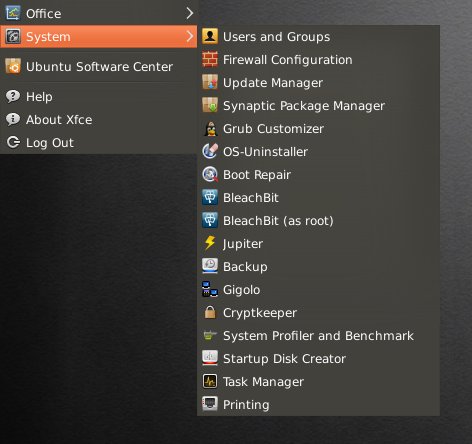Click the Boot Repair icon
The width and height of the screenshot is (472, 444).
210,174
